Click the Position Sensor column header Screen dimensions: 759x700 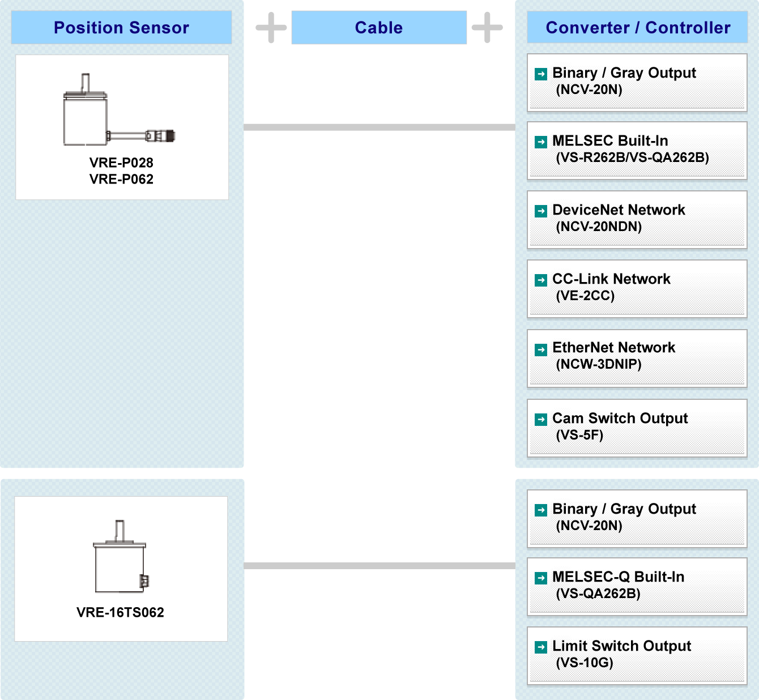click(x=121, y=27)
